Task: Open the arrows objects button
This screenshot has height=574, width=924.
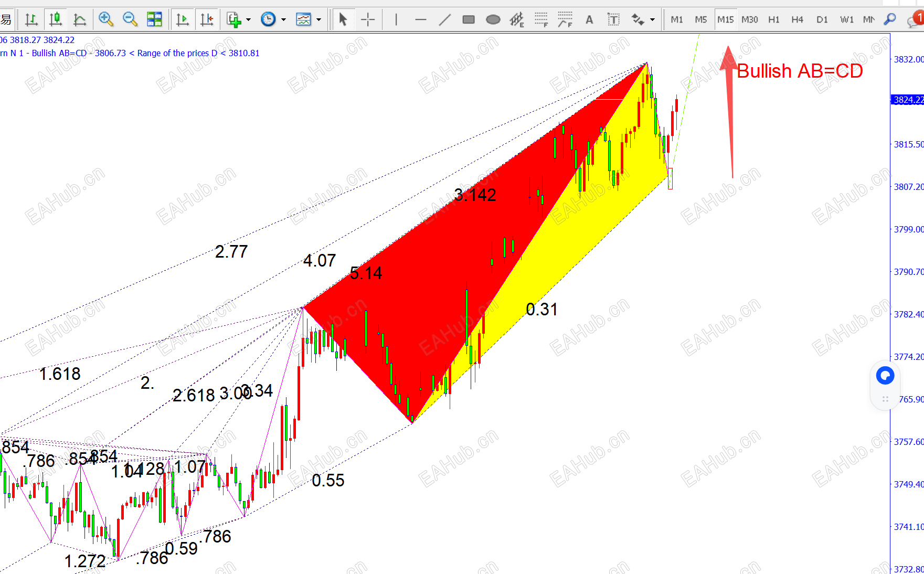Action: tap(638, 20)
